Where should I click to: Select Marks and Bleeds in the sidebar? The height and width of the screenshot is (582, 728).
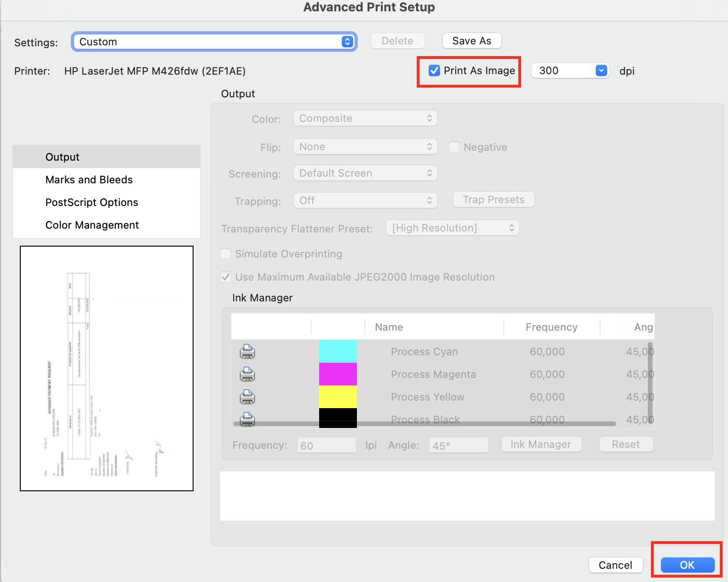coord(89,180)
